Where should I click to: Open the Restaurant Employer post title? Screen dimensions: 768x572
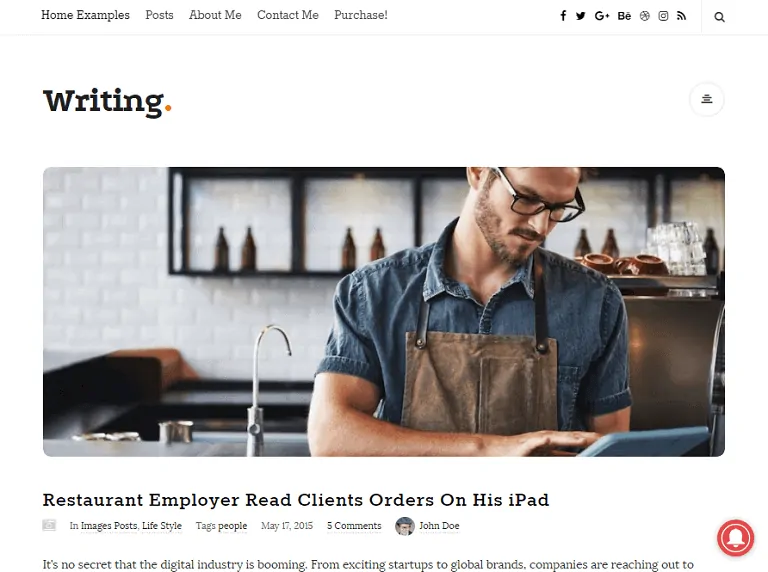(296, 500)
